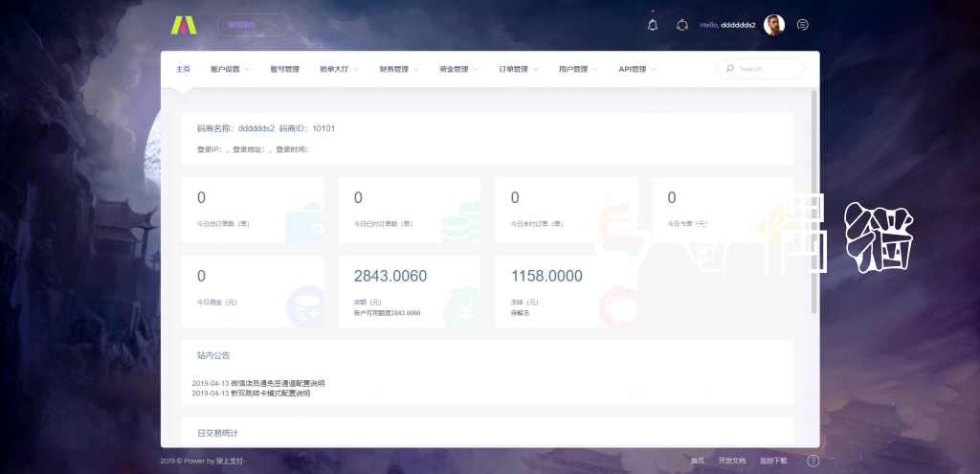980x474 pixels.
Task: Expand the 常用操作 dropdown
Action: point(254,25)
